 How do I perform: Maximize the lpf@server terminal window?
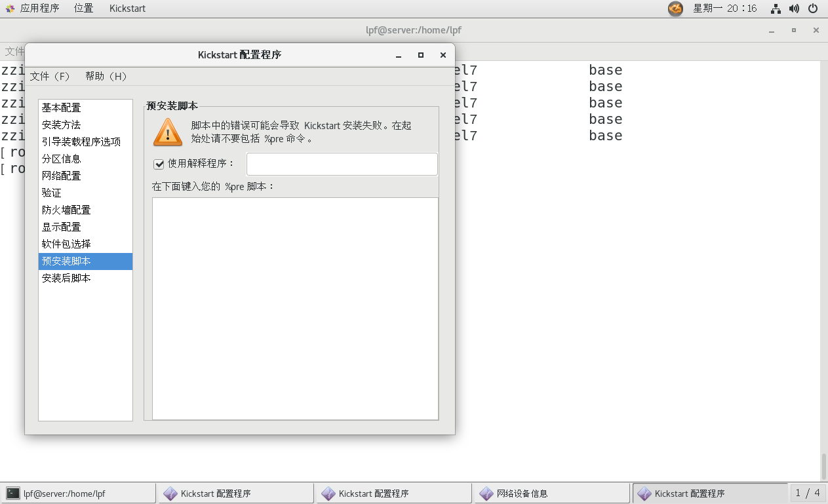(794, 30)
